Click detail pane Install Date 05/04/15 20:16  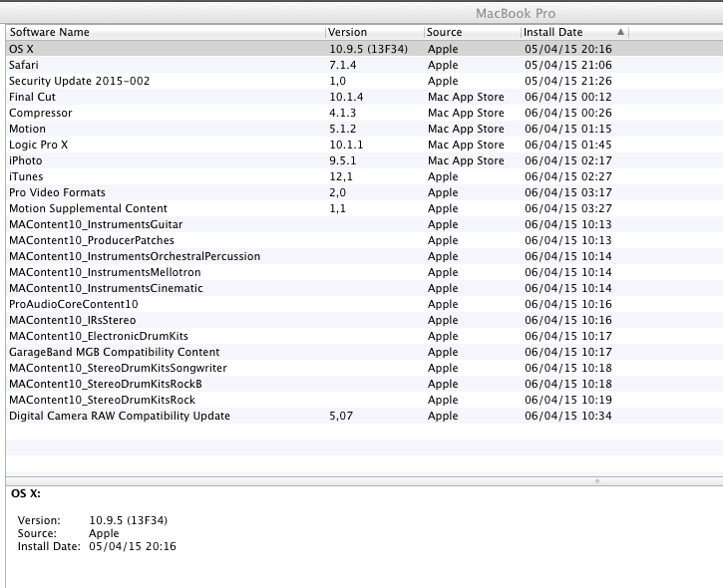point(133,546)
